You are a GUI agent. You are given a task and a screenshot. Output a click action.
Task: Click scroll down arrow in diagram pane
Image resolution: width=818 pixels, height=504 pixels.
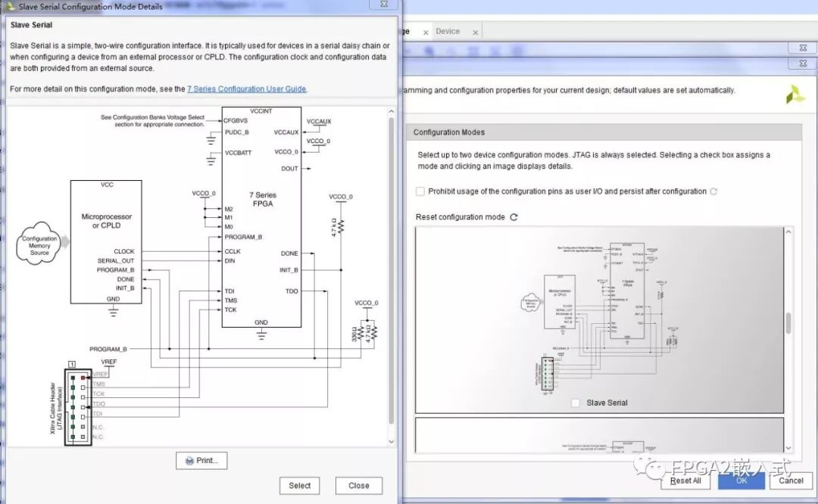392,442
